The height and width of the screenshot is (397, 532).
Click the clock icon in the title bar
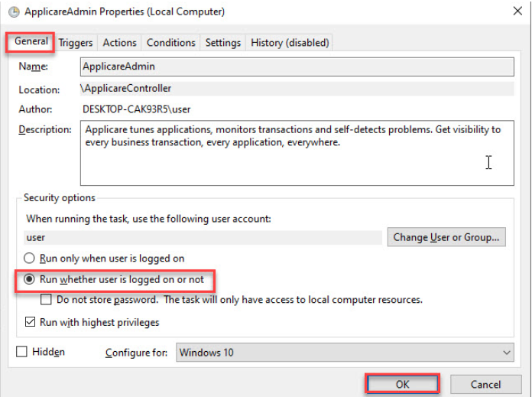coord(14,12)
